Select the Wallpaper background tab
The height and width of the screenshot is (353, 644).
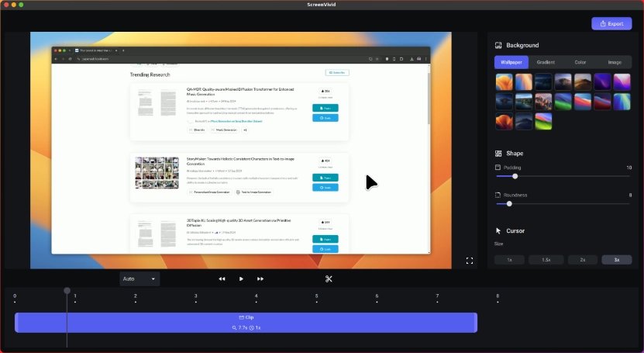(511, 62)
